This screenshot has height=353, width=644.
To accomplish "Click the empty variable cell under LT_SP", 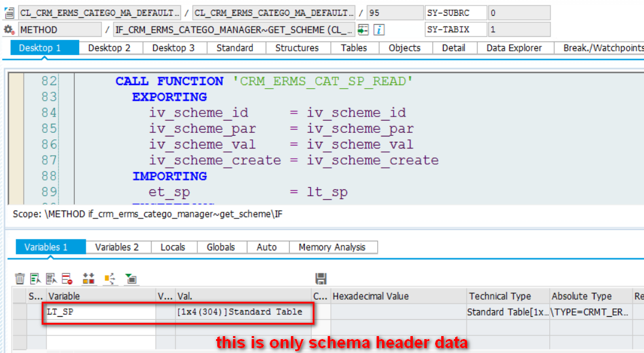I will click(x=101, y=328).
